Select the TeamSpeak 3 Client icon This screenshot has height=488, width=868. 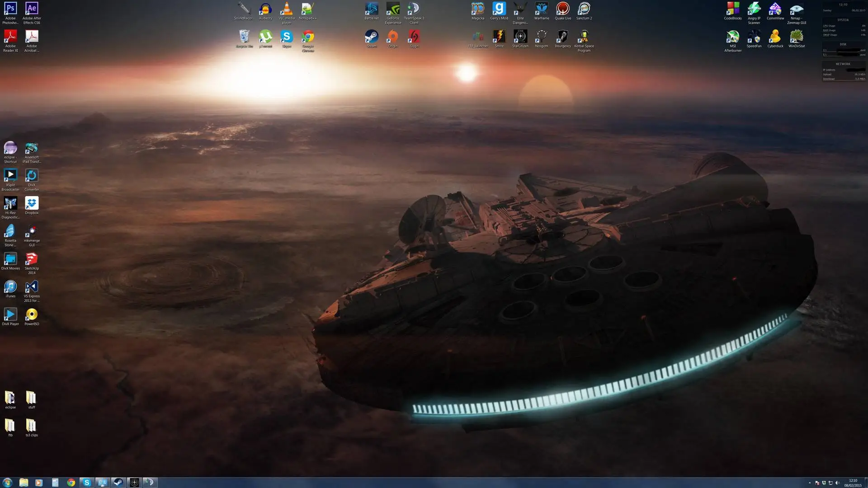point(414,13)
